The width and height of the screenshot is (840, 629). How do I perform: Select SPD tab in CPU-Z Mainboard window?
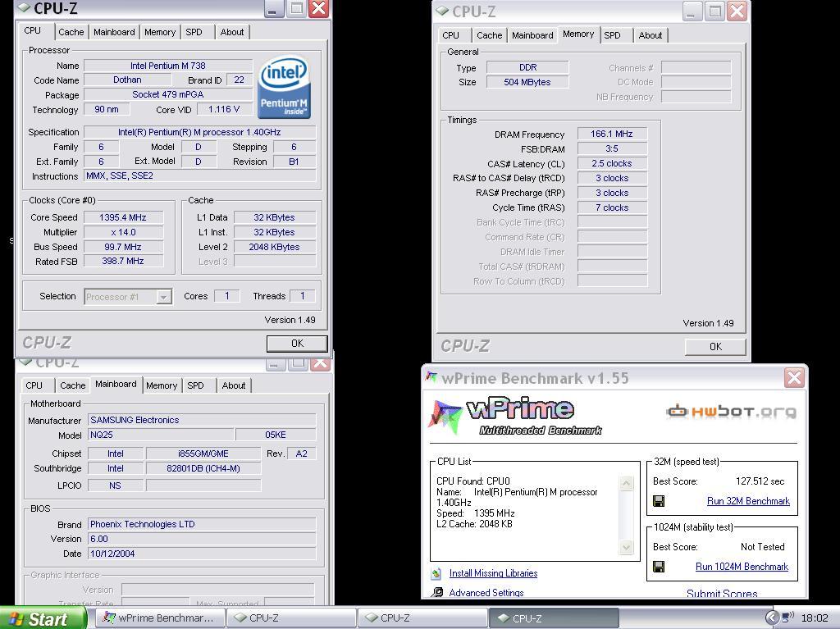(195, 385)
